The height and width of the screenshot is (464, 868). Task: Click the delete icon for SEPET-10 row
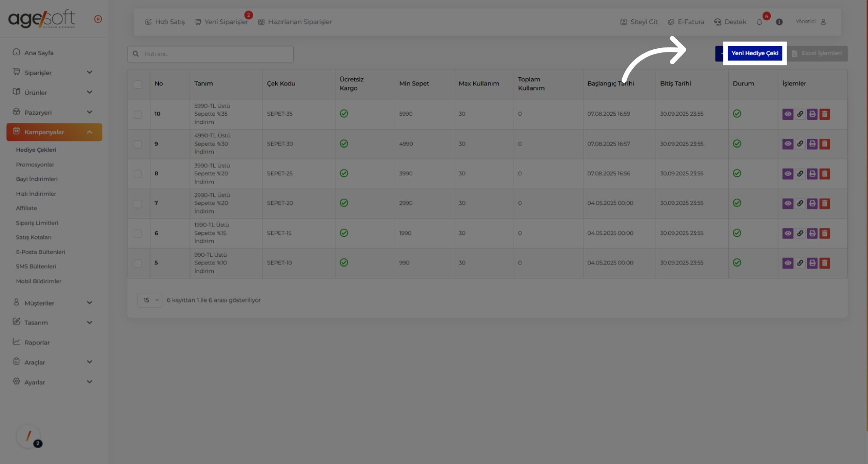825,263
